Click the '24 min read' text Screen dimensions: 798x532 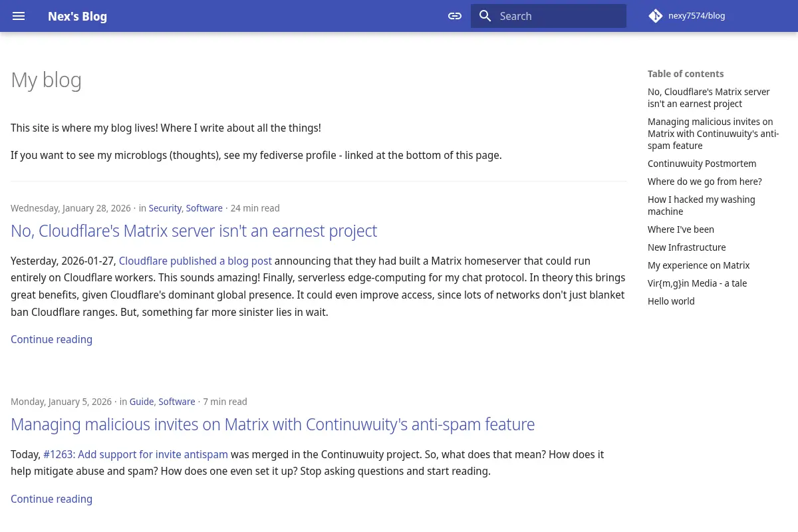point(255,208)
